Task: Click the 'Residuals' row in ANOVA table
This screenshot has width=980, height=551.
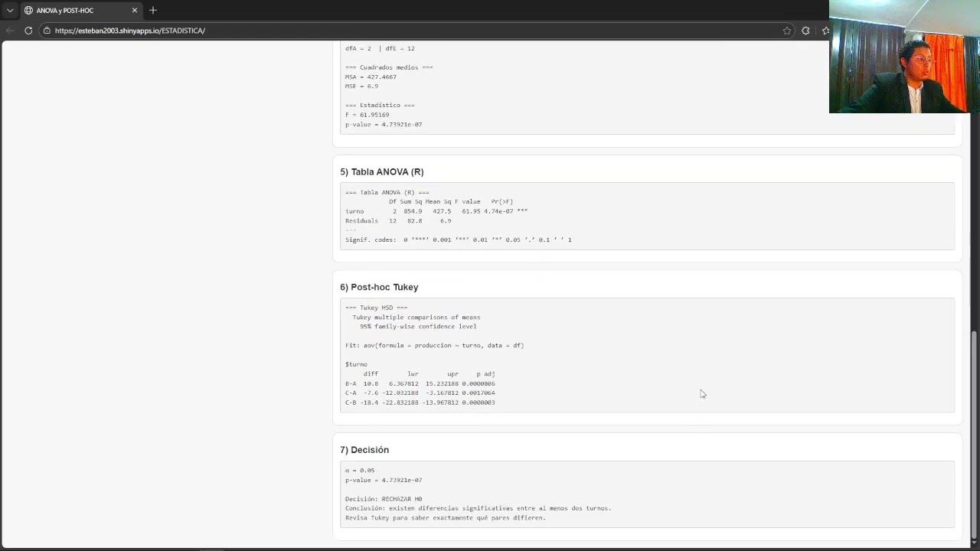Action: [x=398, y=221]
